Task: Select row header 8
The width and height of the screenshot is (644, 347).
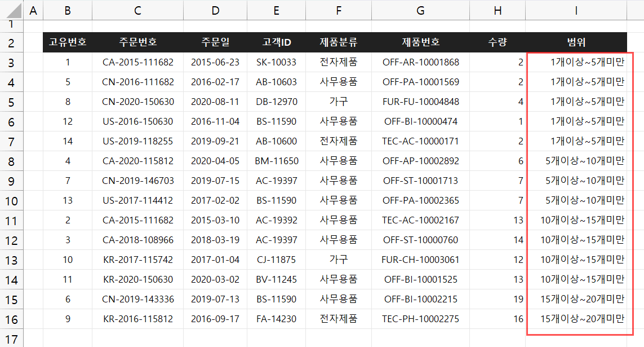Action: click(11, 161)
